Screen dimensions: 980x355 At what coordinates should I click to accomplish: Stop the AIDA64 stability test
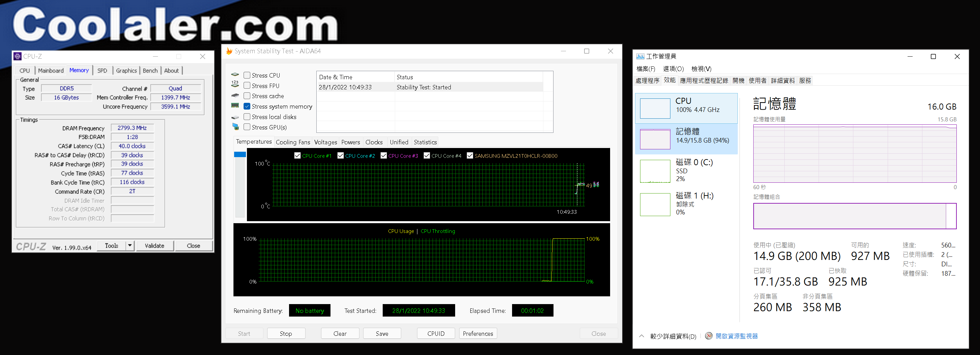[x=286, y=334]
